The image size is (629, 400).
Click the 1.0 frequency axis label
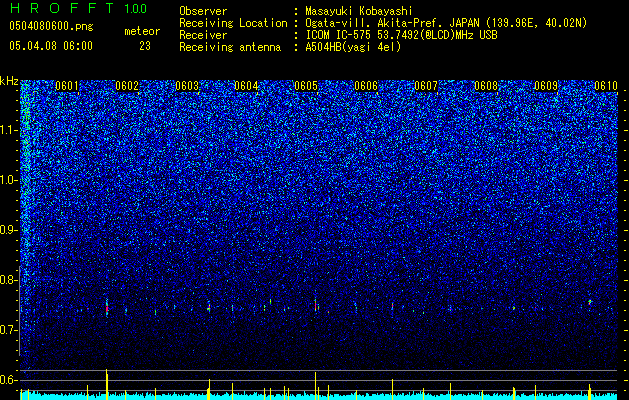coord(9,180)
